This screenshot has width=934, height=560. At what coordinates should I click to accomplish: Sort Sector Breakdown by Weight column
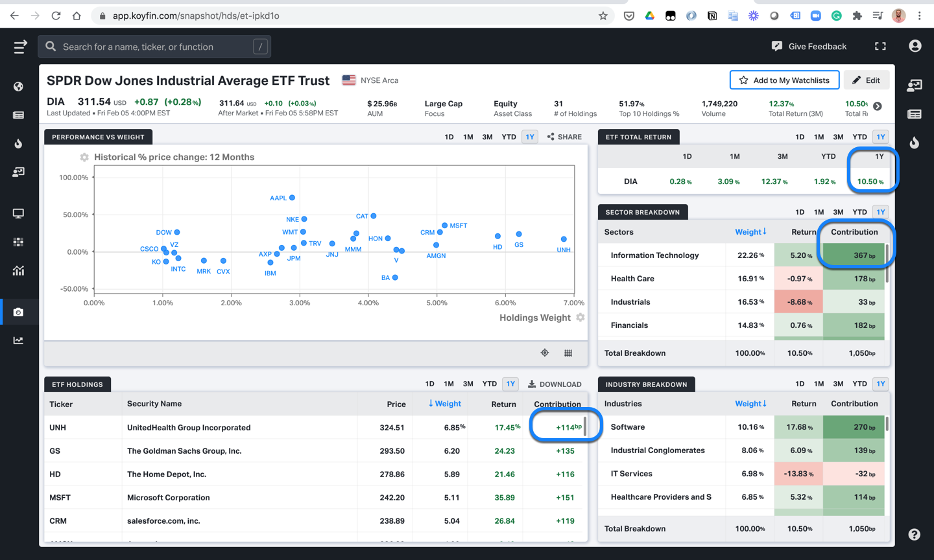coord(751,232)
